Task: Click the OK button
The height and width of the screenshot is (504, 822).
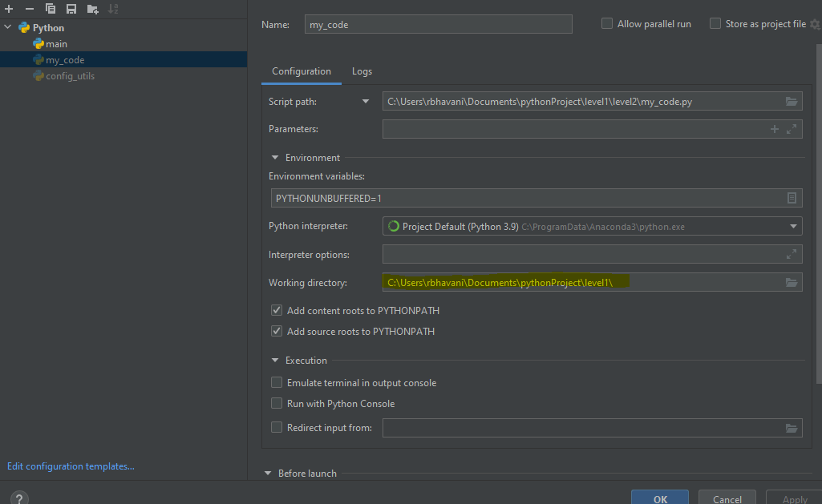Action: (660, 498)
